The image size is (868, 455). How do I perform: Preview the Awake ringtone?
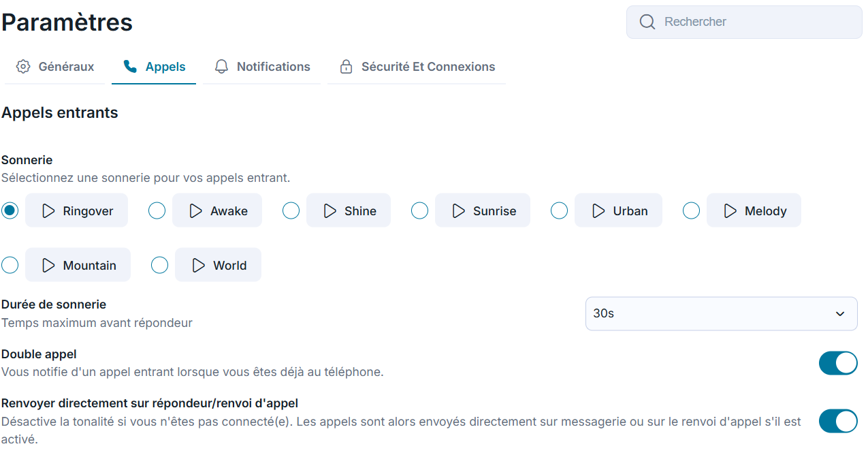(217, 210)
